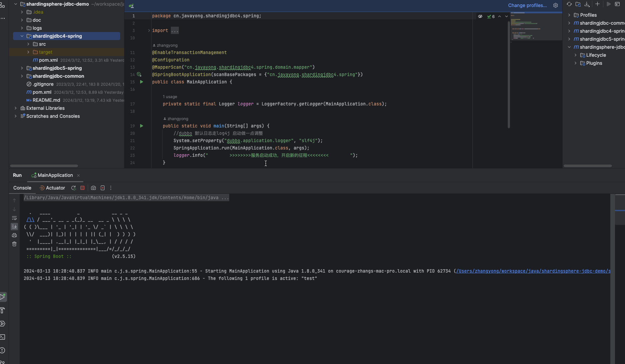Expand the src folder
Image resolution: width=625 pixels, height=364 pixels.
pos(28,44)
